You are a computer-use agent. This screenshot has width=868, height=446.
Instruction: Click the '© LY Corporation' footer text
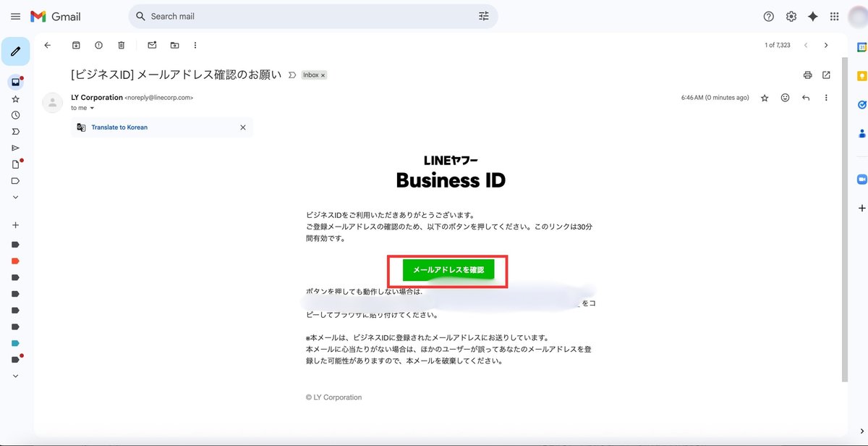point(333,397)
